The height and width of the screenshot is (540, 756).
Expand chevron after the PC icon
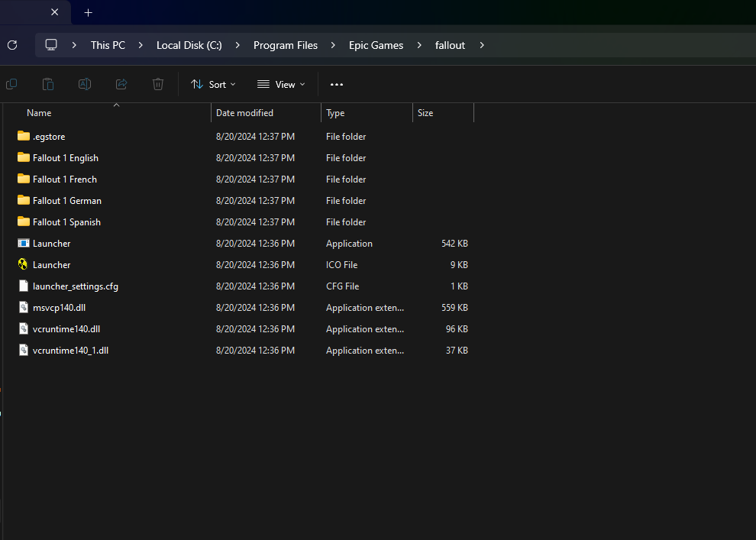[74, 45]
